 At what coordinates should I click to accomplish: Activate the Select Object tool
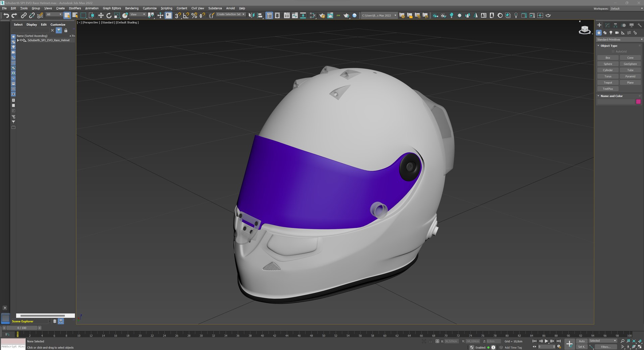coord(67,15)
